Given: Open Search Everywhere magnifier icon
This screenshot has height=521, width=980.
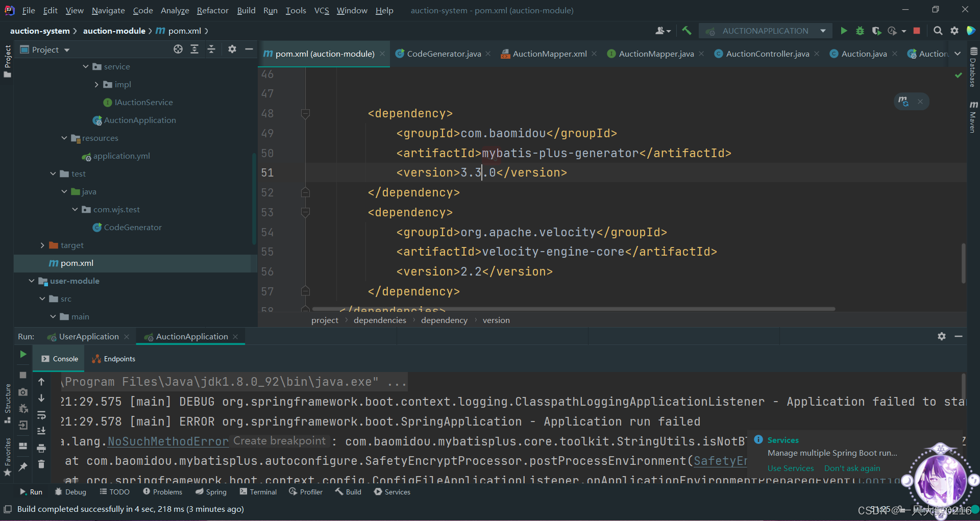Looking at the screenshot, I should point(938,31).
